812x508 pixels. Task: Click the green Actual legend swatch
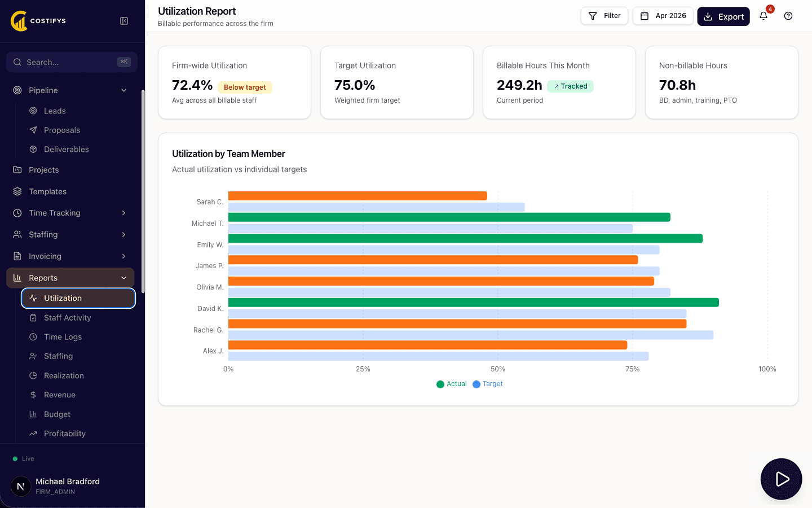click(x=440, y=384)
